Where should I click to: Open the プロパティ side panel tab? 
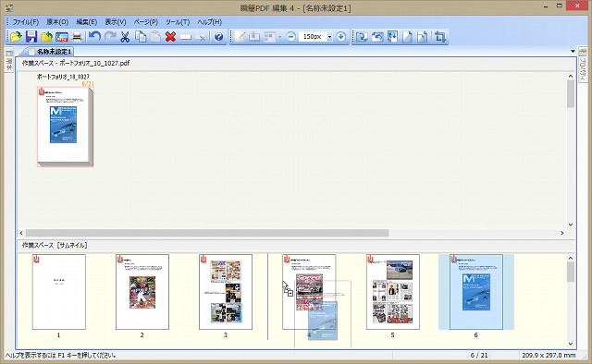(583, 65)
